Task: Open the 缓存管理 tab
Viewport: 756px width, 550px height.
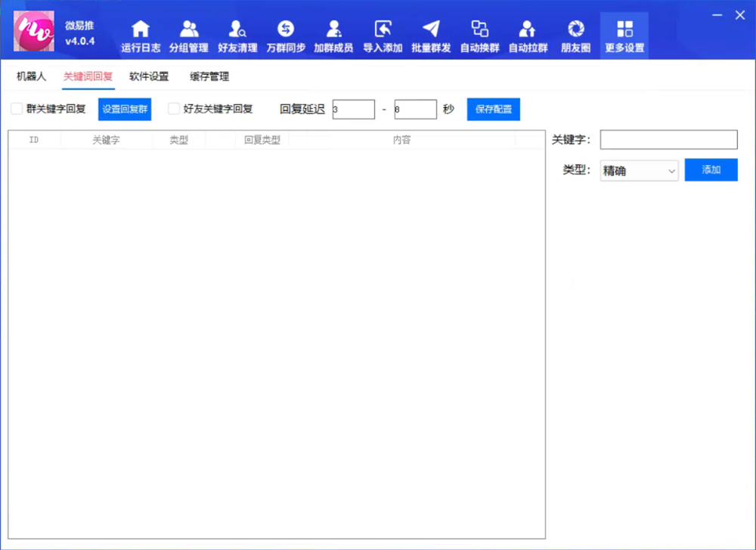Action: tap(209, 76)
